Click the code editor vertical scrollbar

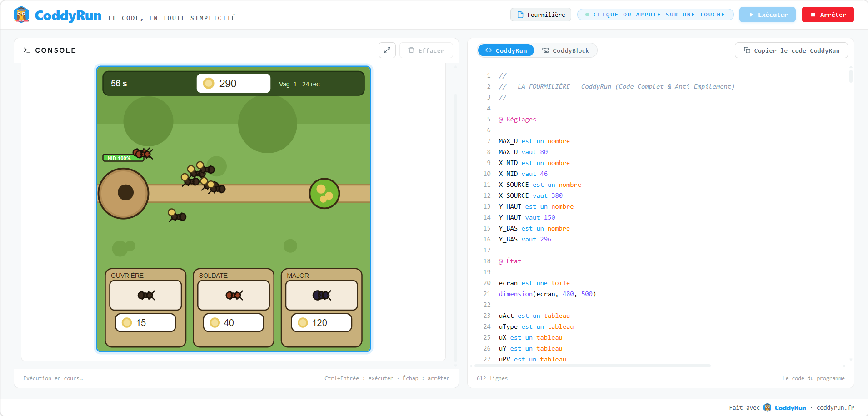851,75
